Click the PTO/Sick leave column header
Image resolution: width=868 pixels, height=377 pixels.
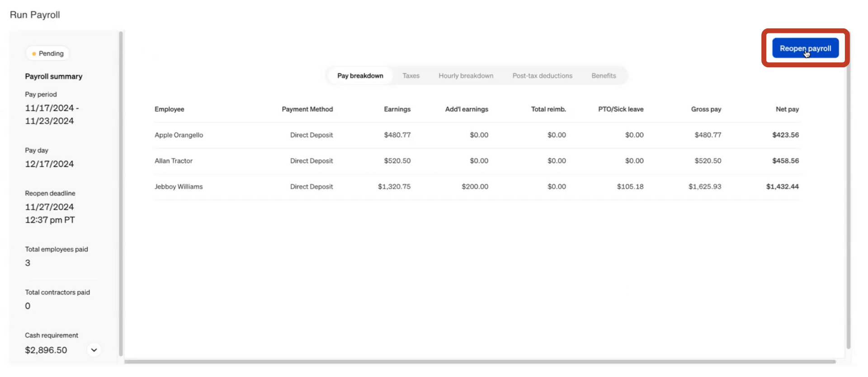pyautogui.click(x=621, y=109)
